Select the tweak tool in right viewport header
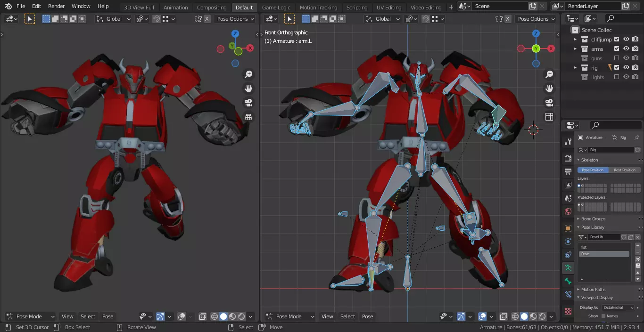This screenshot has width=644, height=332. (289, 19)
